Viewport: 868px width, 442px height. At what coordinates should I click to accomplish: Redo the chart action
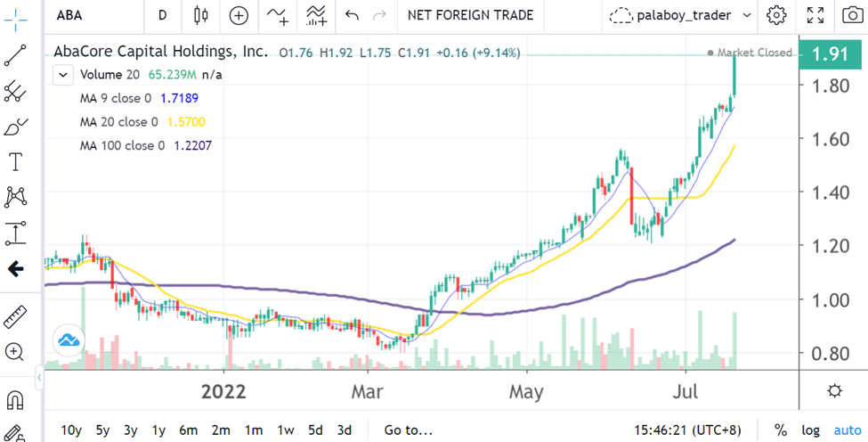click(x=380, y=15)
